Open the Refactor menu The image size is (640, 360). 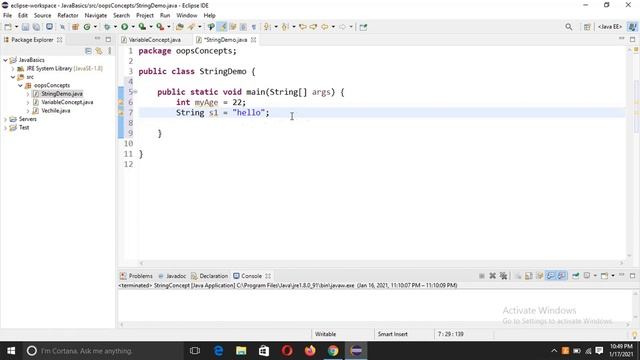coord(68,16)
